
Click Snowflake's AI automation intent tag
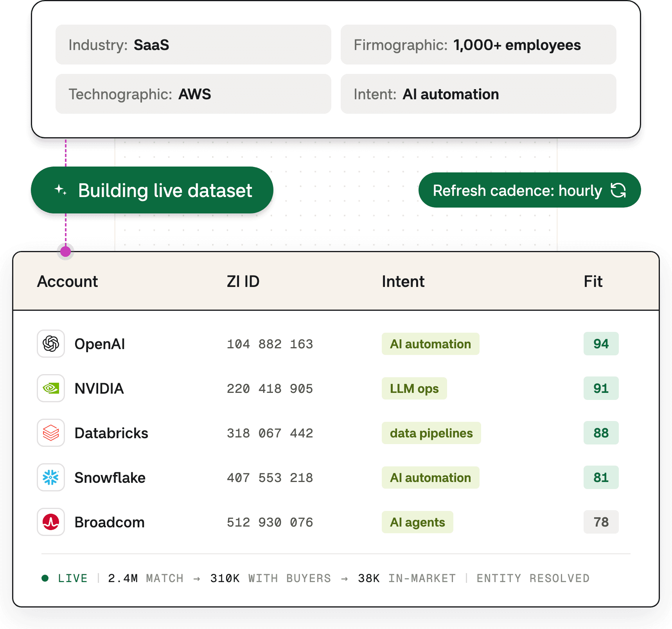tap(430, 477)
